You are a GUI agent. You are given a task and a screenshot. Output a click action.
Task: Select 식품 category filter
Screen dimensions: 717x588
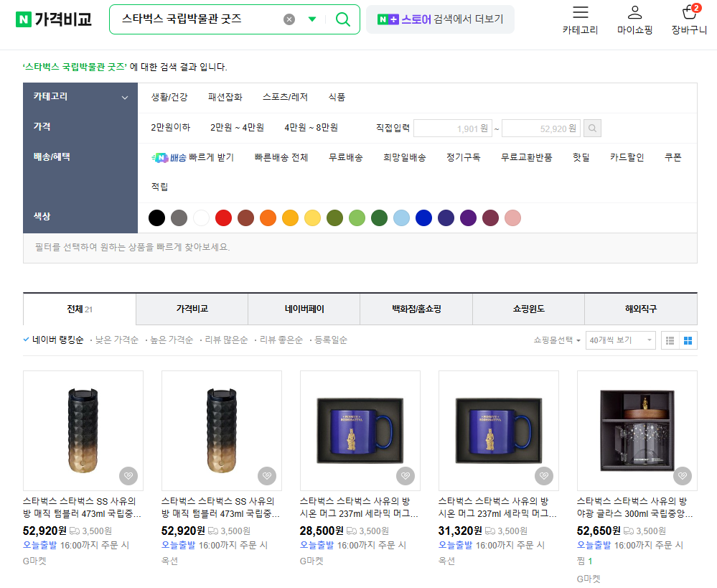click(x=337, y=97)
